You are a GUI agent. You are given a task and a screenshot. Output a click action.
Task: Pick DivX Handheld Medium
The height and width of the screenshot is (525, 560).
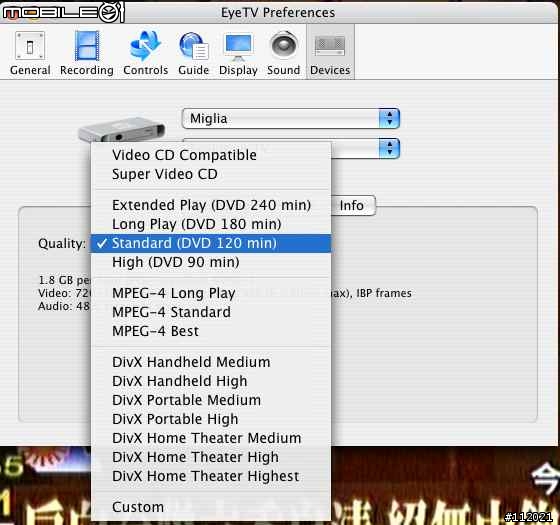(211, 362)
